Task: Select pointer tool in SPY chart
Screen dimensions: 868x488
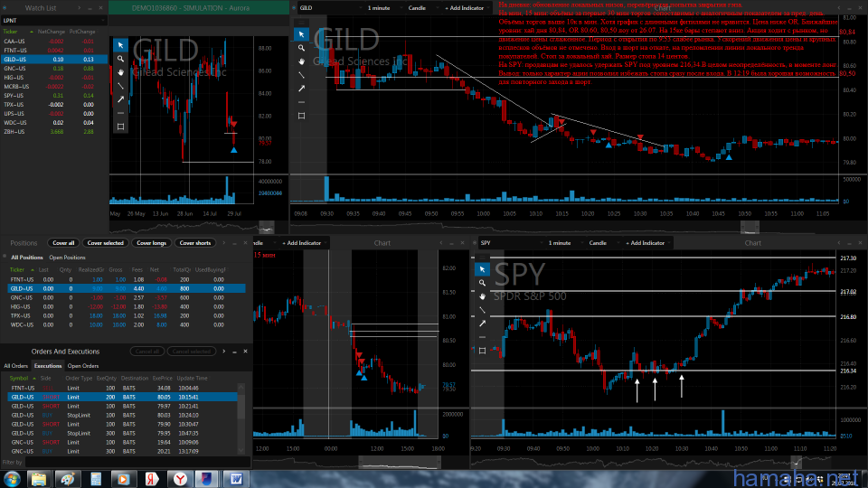Action: pos(482,269)
